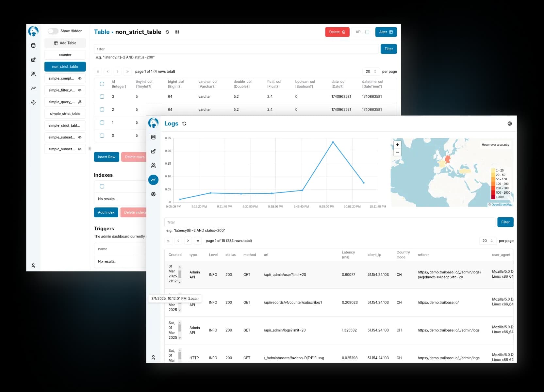Select the checkbox for row with id 3
544x392 pixels.
[x=102, y=97]
